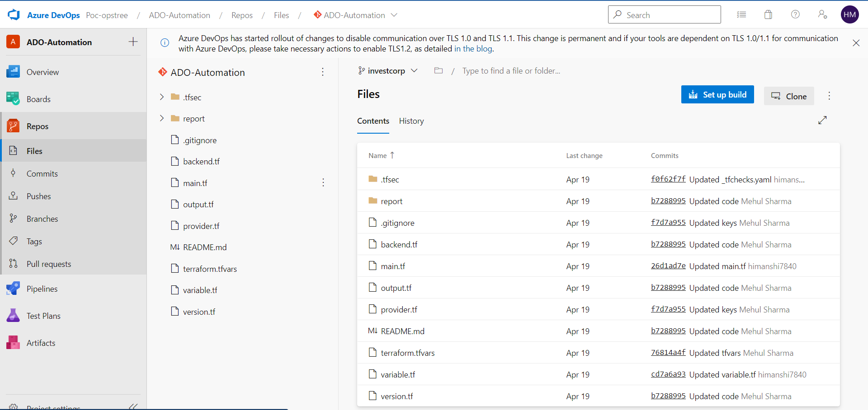Viewport: 868px width, 410px height.
Task: Open Overview in the sidebar
Action: 73,72
